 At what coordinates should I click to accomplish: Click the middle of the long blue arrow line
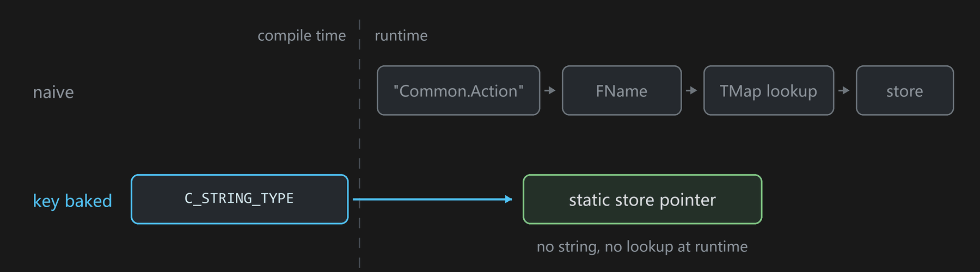click(433, 199)
